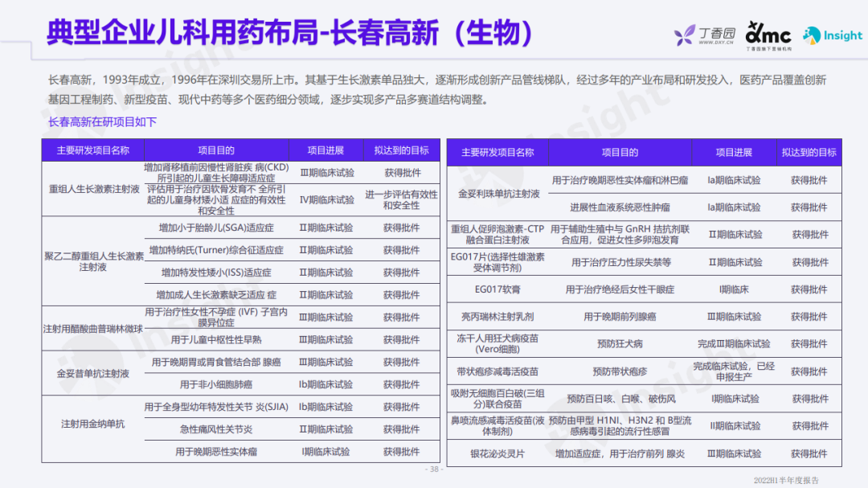The height and width of the screenshot is (488, 868).
Task: Click 用于治疗晚期恶性实体瘤和淋巴瘤
Action: 620,181
